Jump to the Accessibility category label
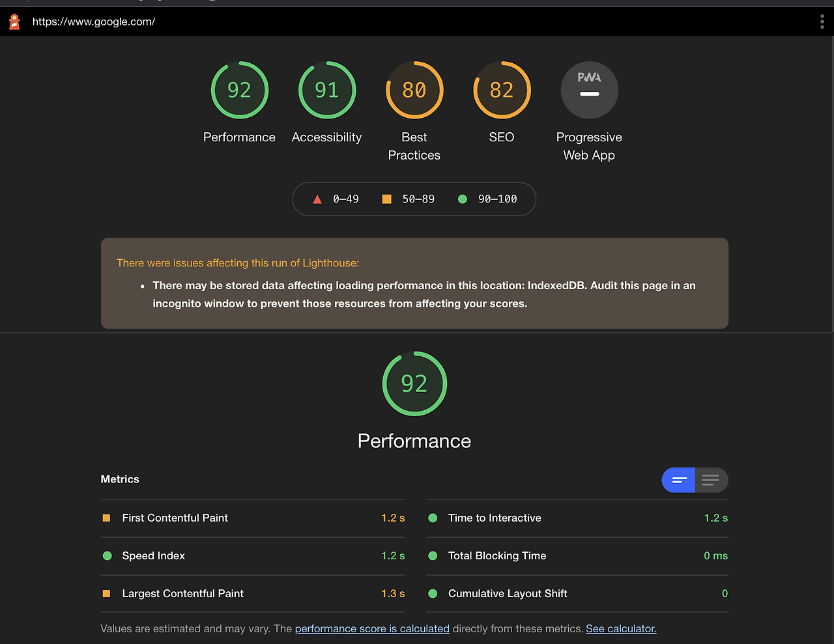 tap(326, 137)
